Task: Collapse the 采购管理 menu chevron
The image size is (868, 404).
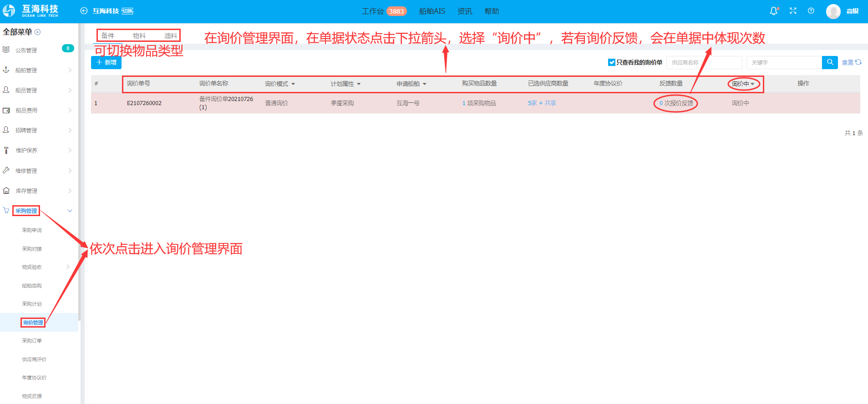Action: pos(70,211)
